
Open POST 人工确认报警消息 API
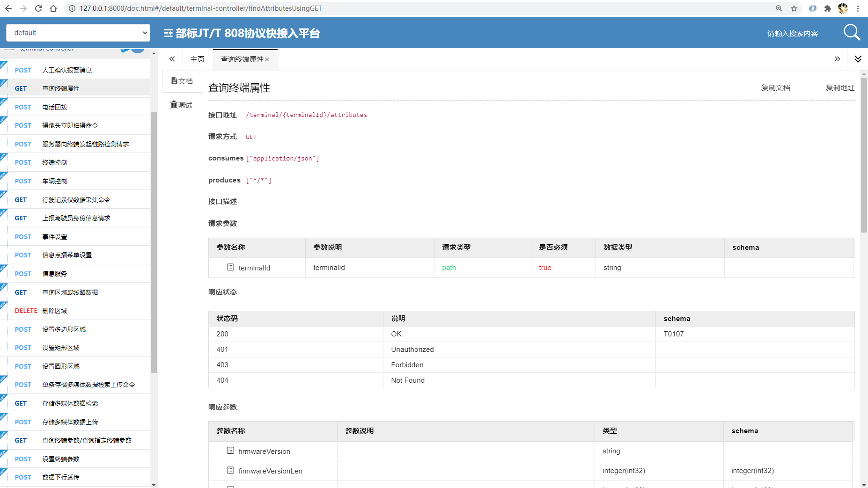tap(75, 70)
